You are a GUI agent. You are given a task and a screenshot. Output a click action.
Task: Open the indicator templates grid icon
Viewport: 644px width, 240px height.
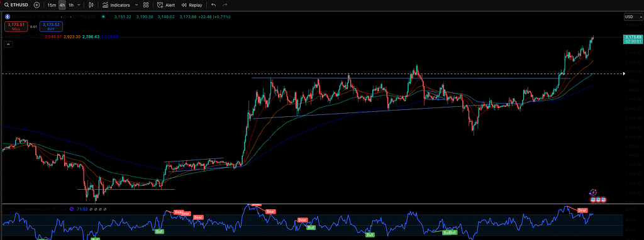pos(146,5)
